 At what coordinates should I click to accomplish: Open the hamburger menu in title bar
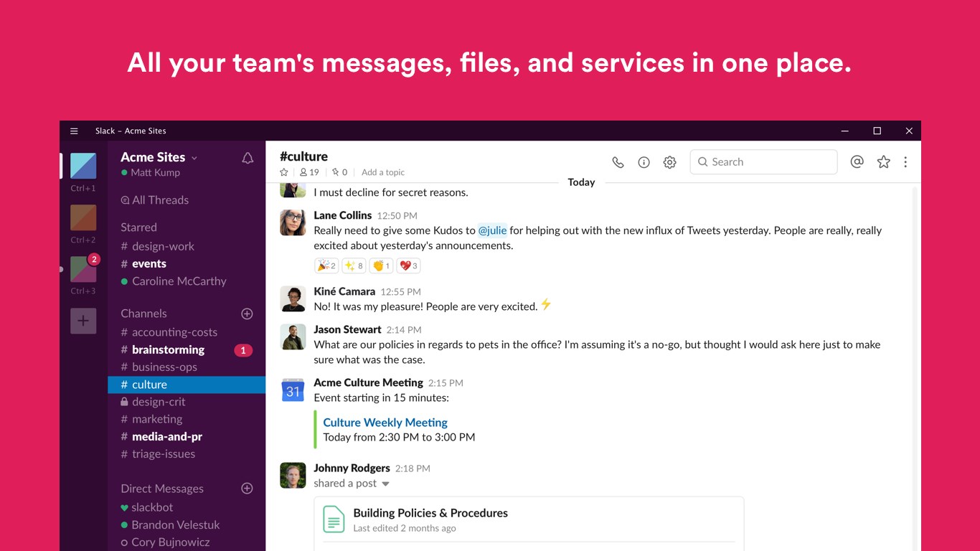(74, 131)
